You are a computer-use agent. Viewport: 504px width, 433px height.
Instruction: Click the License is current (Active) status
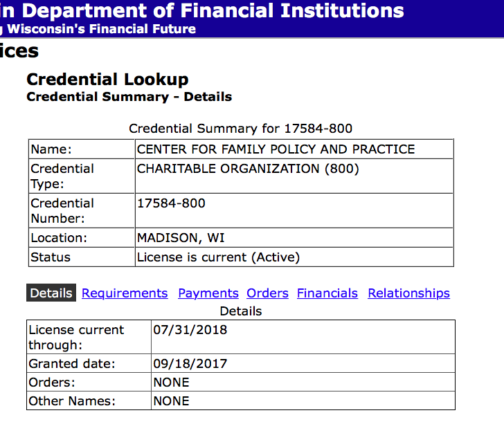tap(218, 257)
